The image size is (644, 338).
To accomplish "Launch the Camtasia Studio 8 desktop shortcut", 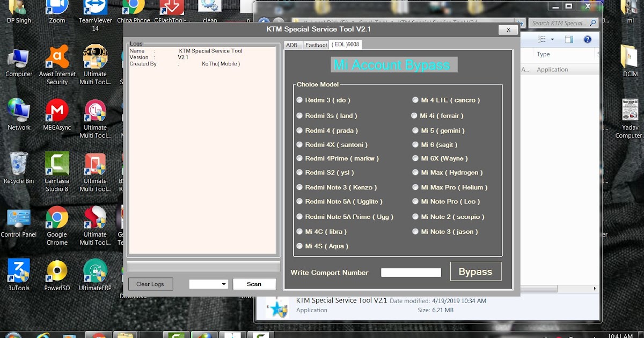I will tap(57, 172).
